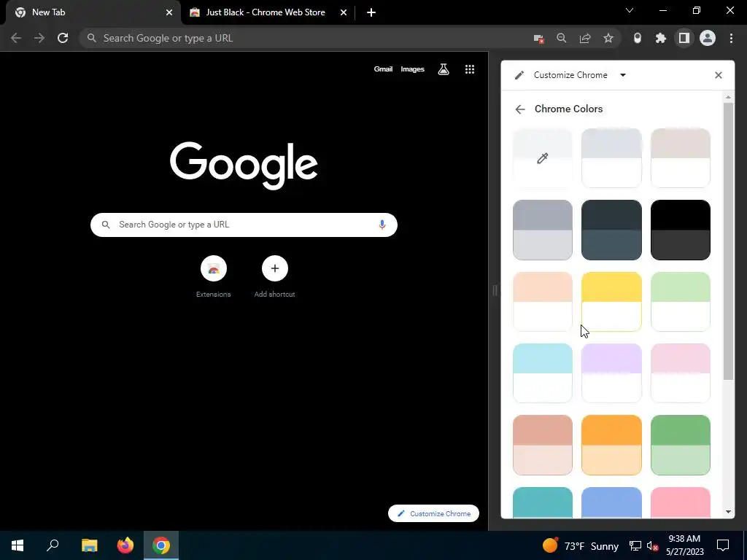Go back using the browser back arrow
Screen dimensions: 747x560
(16, 38)
